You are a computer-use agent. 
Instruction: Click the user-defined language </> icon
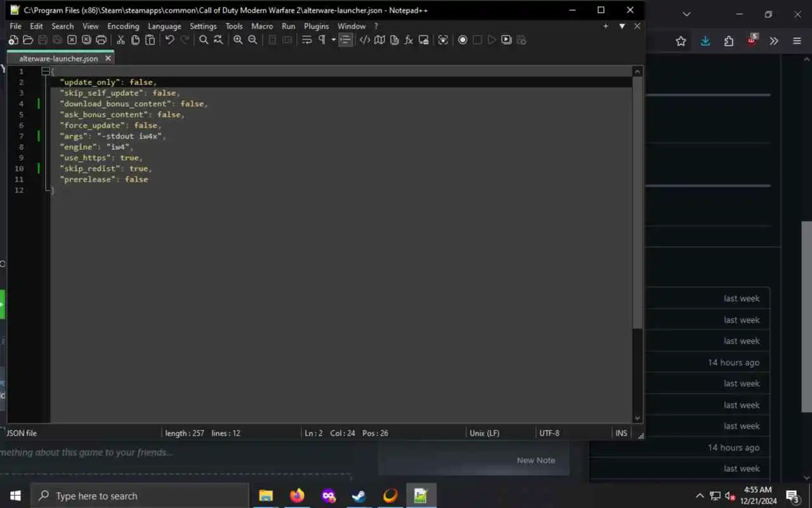tap(365, 40)
